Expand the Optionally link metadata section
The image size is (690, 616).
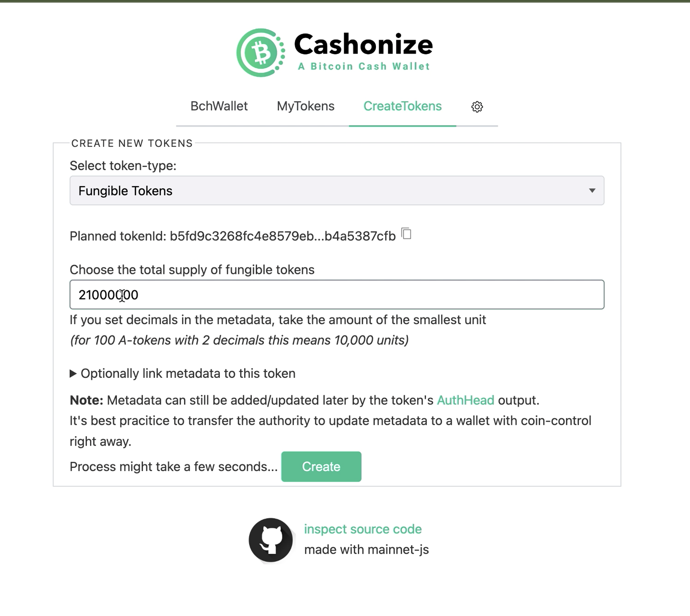[183, 374]
